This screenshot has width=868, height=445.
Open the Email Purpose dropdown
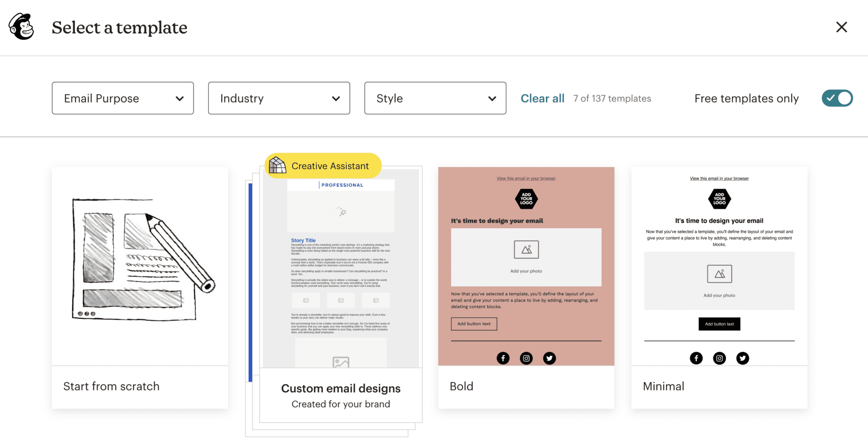122,98
